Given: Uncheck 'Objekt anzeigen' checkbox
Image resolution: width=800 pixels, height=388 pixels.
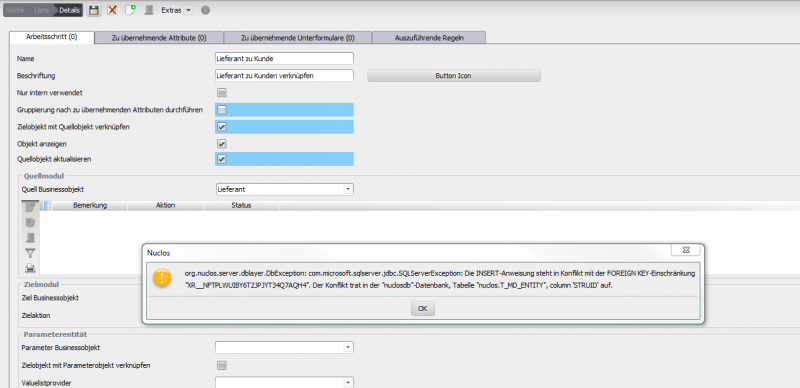Looking at the screenshot, I should pyautogui.click(x=222, y=144).
